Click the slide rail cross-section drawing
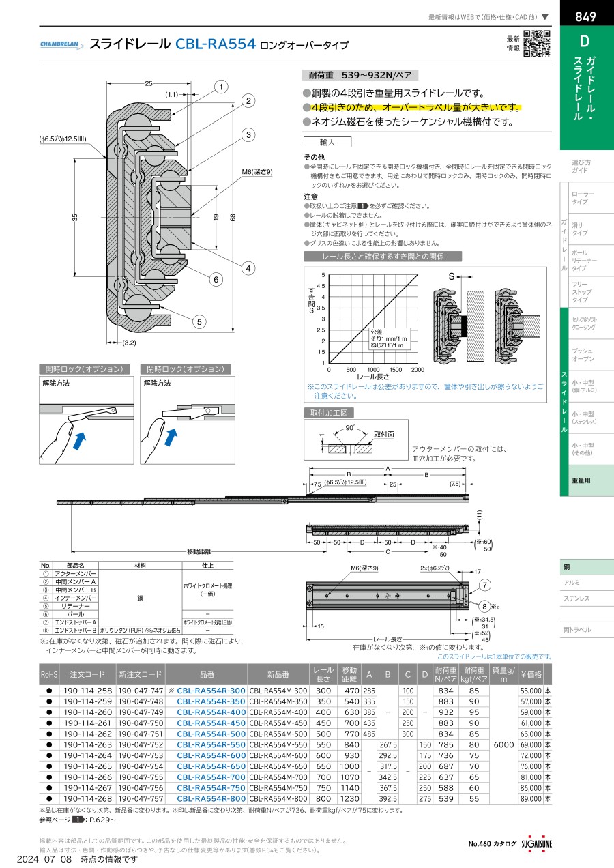614x868 pixels. pos(147,212)
